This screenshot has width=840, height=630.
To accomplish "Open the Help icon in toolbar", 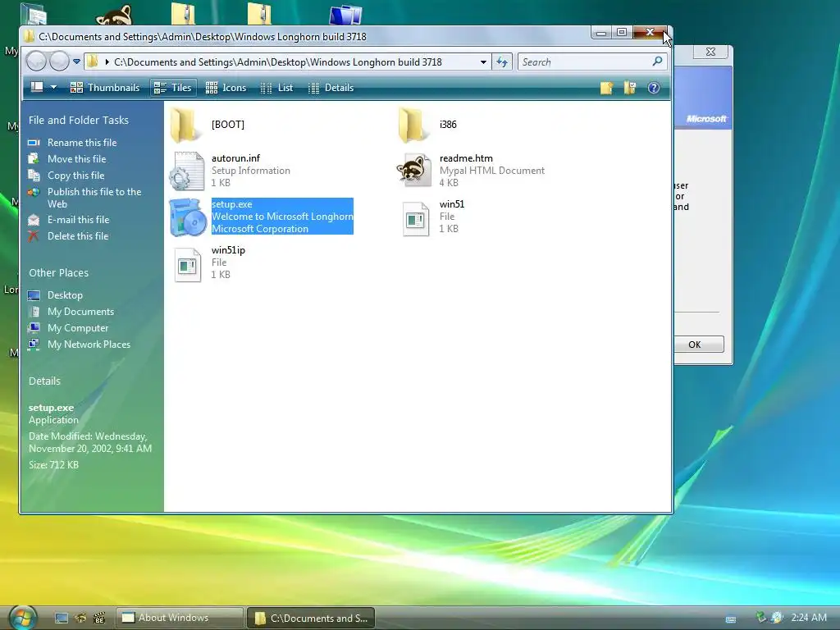I will point(654,88).
